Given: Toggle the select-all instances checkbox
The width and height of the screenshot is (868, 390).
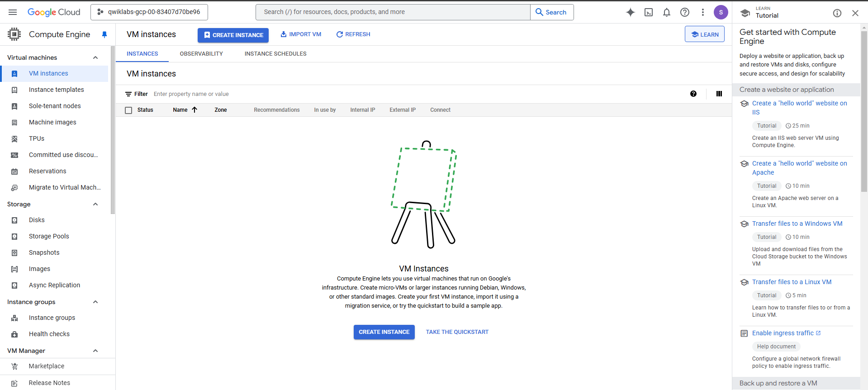Looking at the screenshot, I should (x=128, y=110).
